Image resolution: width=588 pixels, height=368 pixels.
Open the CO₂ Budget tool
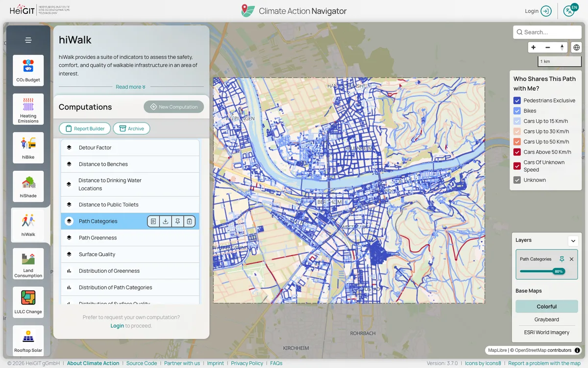(x=28, y=70)
